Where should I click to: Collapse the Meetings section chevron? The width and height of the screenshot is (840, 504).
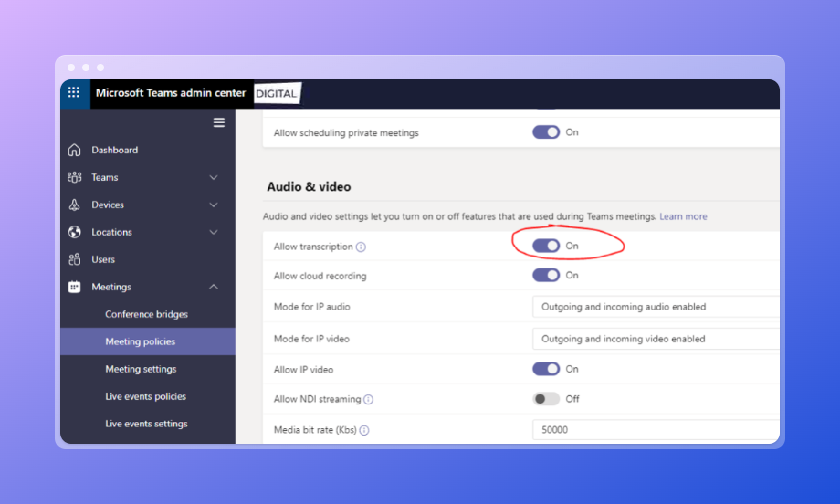coord(214,287)
